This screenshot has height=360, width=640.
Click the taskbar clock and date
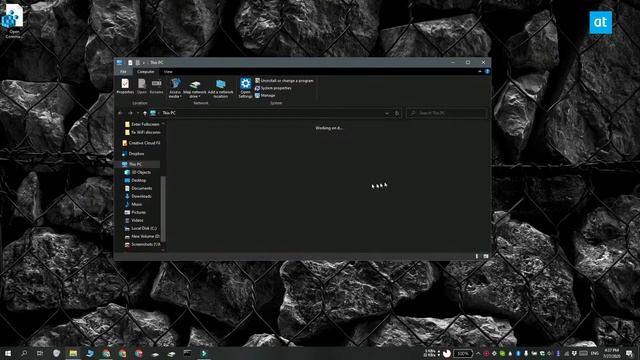tap(611, 353)
